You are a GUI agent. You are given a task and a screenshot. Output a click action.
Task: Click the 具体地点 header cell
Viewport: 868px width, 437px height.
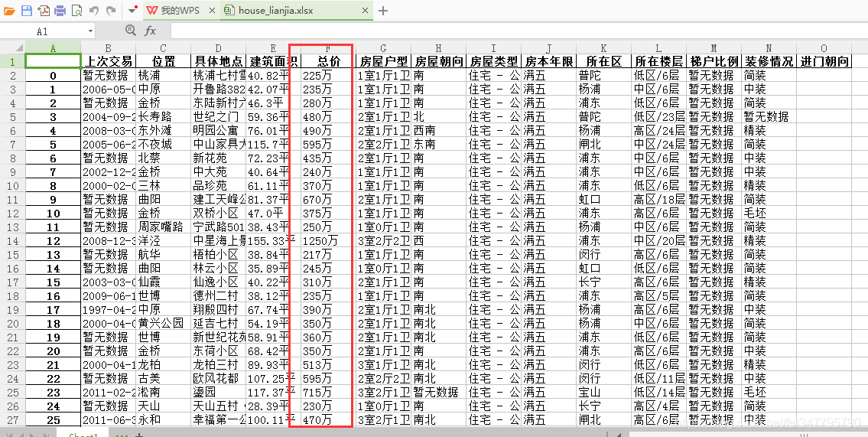[218, 61]
